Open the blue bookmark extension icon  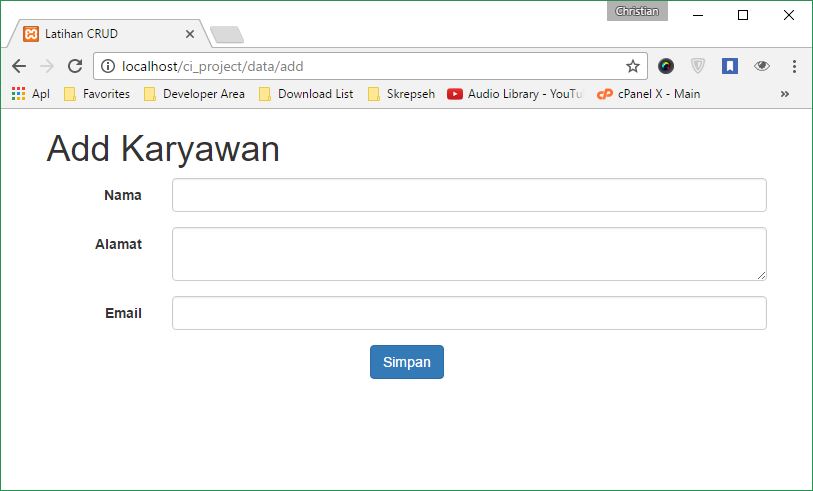(730, 66)
